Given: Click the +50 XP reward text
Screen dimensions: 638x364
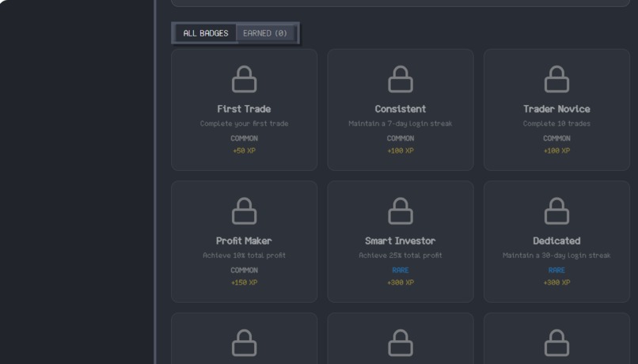Looking at the screenshot, I should pos(244,151).
